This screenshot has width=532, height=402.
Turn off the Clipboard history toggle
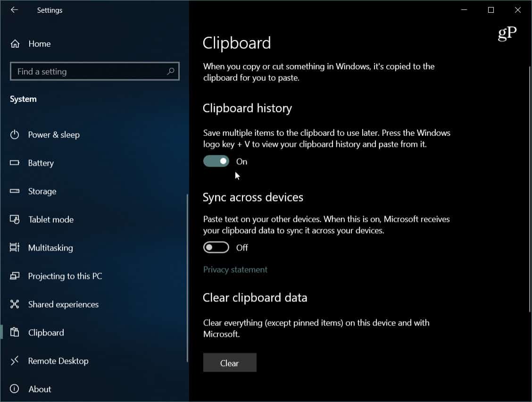pos(216,161)
